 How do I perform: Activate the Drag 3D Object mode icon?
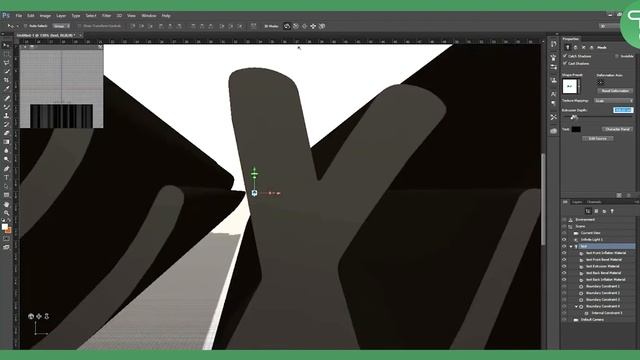click(x=304, y=26)
